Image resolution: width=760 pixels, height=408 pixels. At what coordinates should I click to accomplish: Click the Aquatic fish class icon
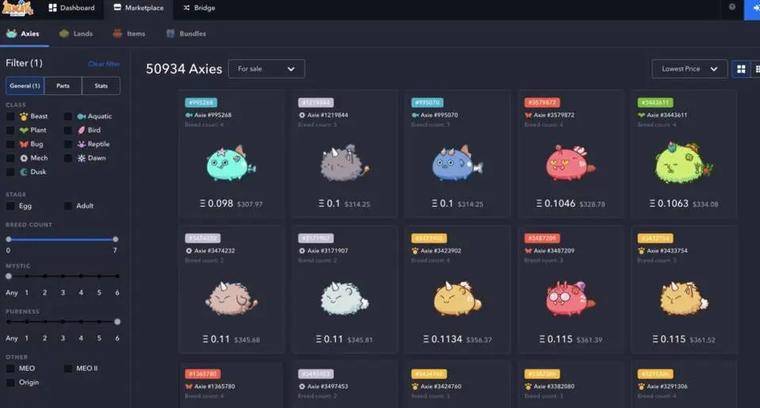[x=81, y=116]
